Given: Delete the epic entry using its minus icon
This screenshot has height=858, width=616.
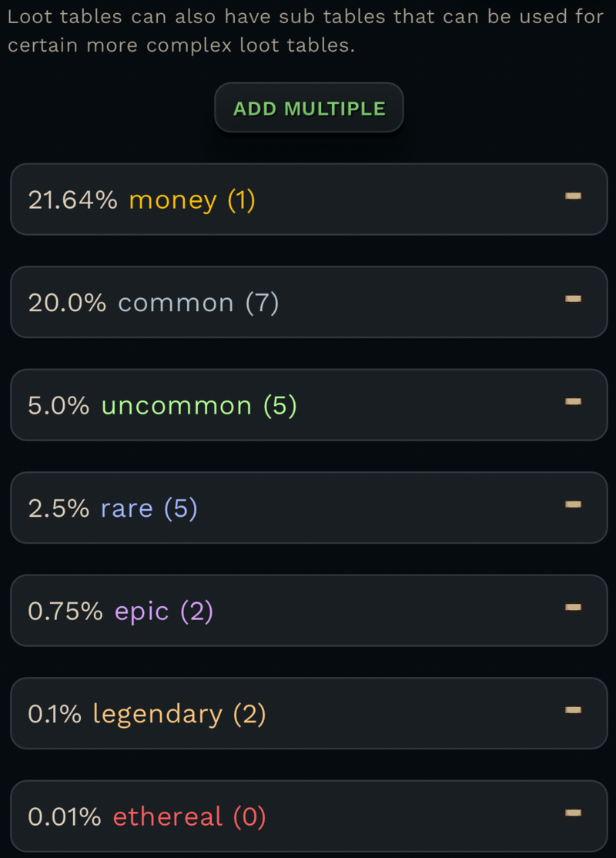Looking at the screenshot, I should click(573, 608).
